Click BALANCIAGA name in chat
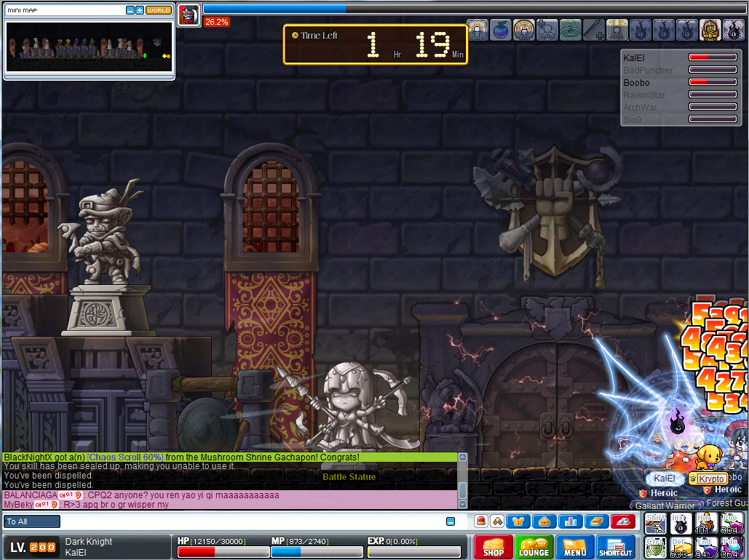 pos(30,495)
